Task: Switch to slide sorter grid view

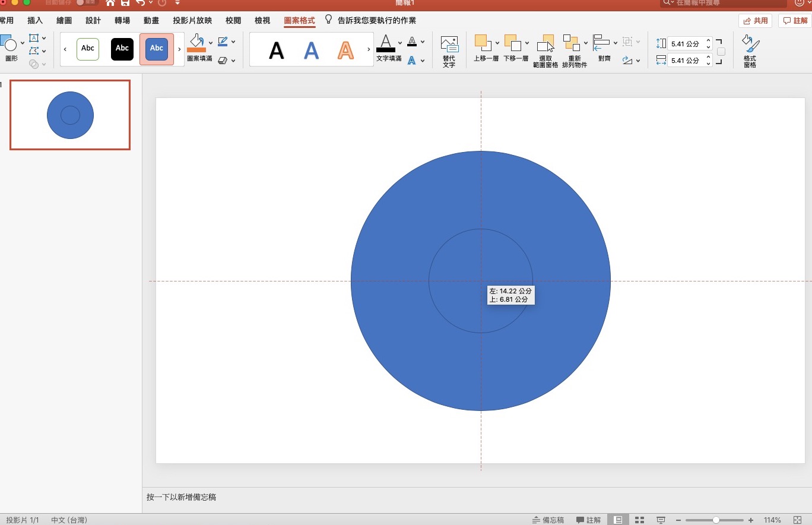Action: coord(639,520)
